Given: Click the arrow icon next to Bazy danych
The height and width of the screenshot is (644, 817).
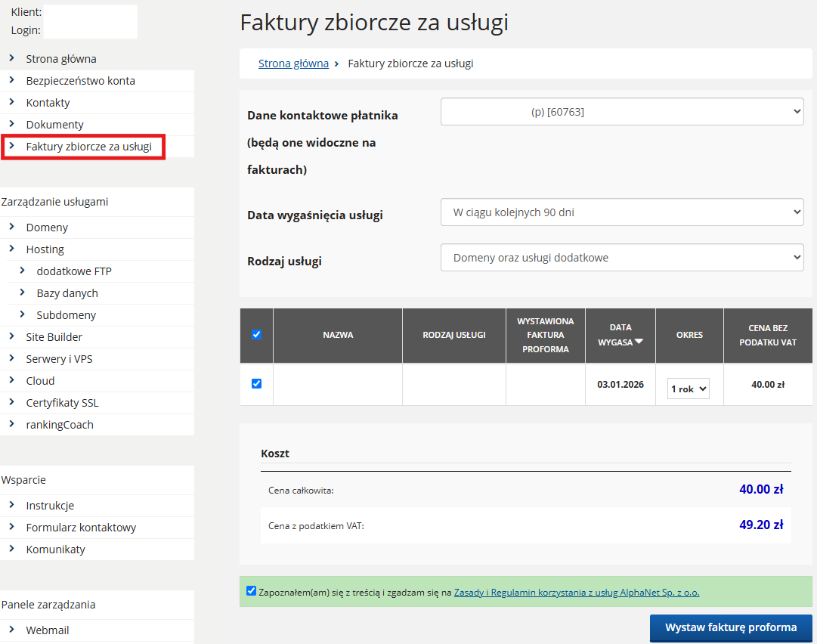Looking at the screenshot, I should (22, 293).
